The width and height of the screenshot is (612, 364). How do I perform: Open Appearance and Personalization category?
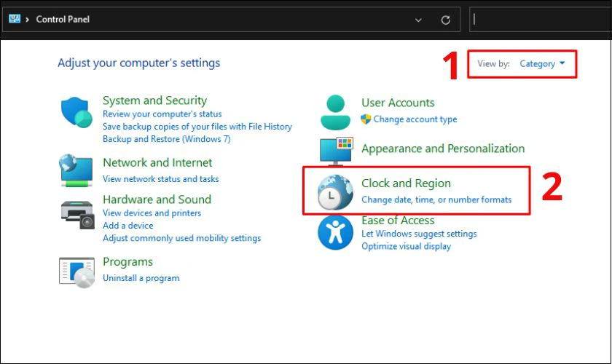[x=443, y=149]
